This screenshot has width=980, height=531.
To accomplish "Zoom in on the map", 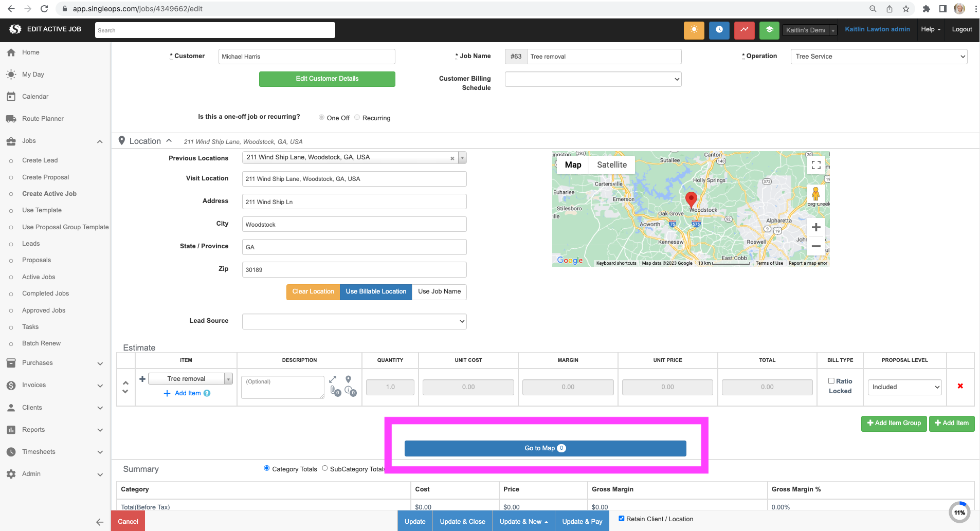I will [x=815, y=227].
